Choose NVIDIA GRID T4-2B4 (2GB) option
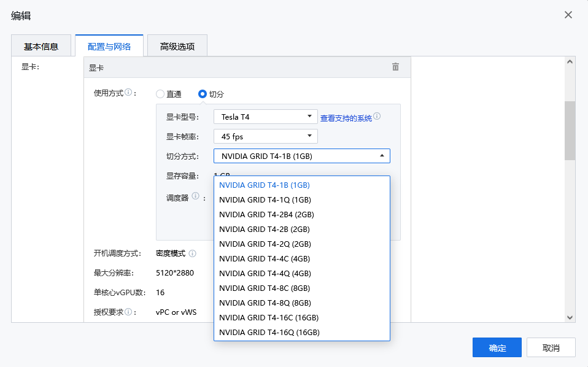588x367 pixels. pos(302,214)
